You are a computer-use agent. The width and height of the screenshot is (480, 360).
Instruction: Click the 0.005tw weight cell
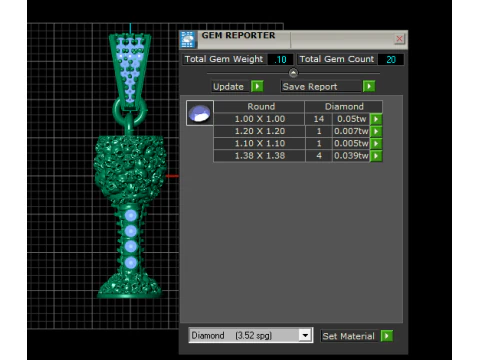point(351,144)
